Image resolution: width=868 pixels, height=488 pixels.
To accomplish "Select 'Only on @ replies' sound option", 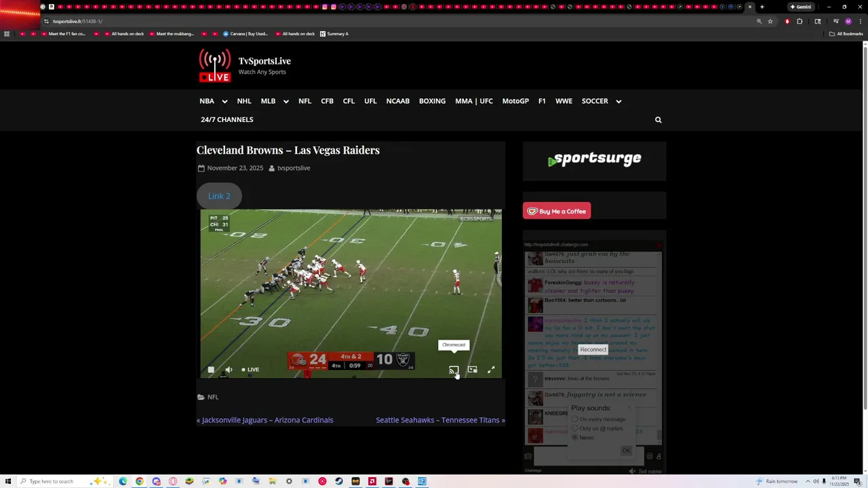I will coord(575,428).
